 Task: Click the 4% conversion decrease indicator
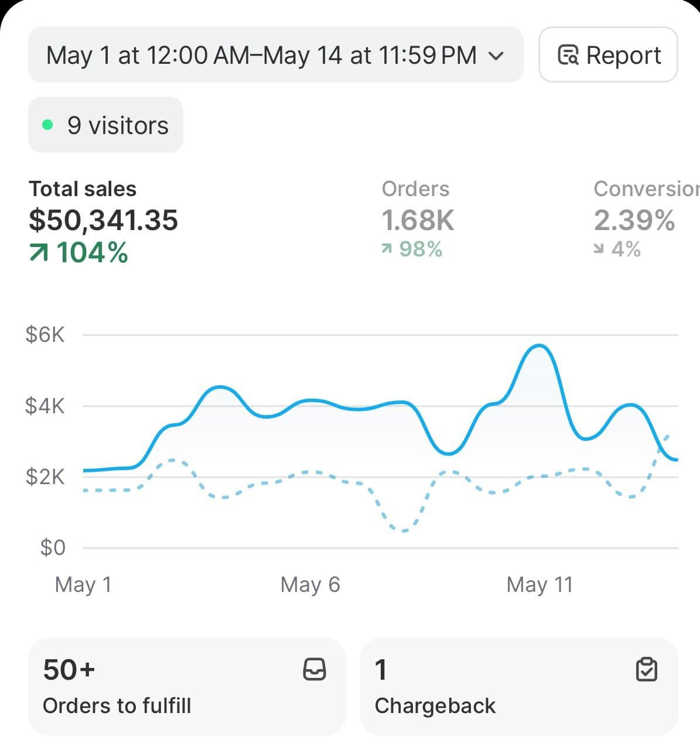617,249
